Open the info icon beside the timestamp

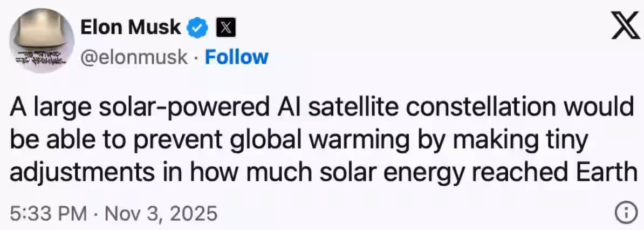[625, 213]
